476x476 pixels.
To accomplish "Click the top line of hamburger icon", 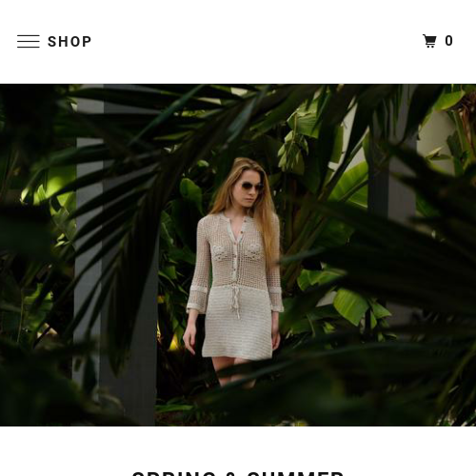I will [x=29, y=35].
